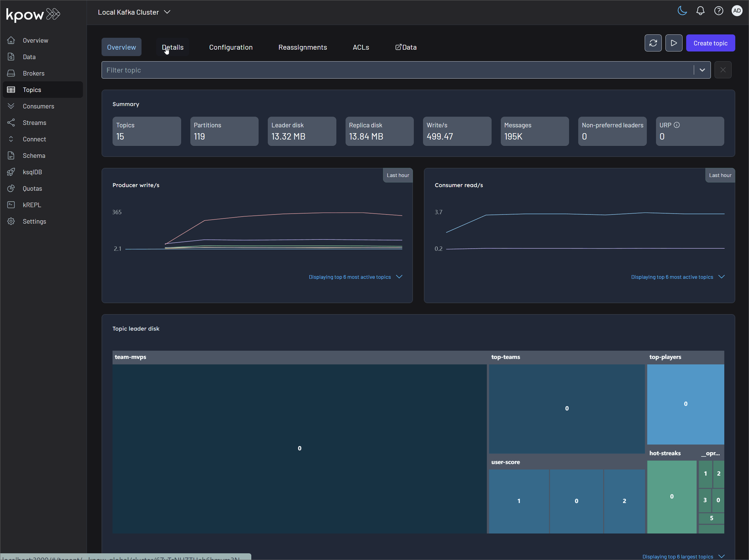Open the AD user avatar menu
The height and width of the screenshot is (560, 749).
pyautogui.click(x=737, y=11)
